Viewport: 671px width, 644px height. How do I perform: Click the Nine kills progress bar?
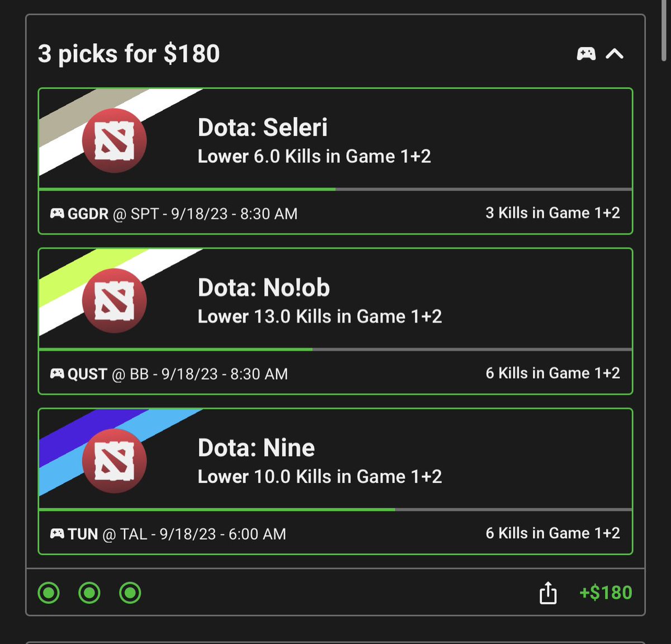(x=335, y=510)
